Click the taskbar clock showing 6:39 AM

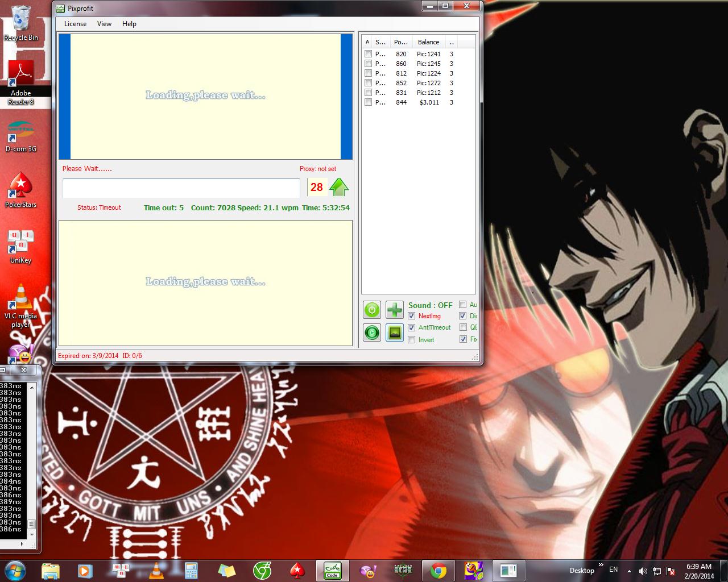[699, 571]
